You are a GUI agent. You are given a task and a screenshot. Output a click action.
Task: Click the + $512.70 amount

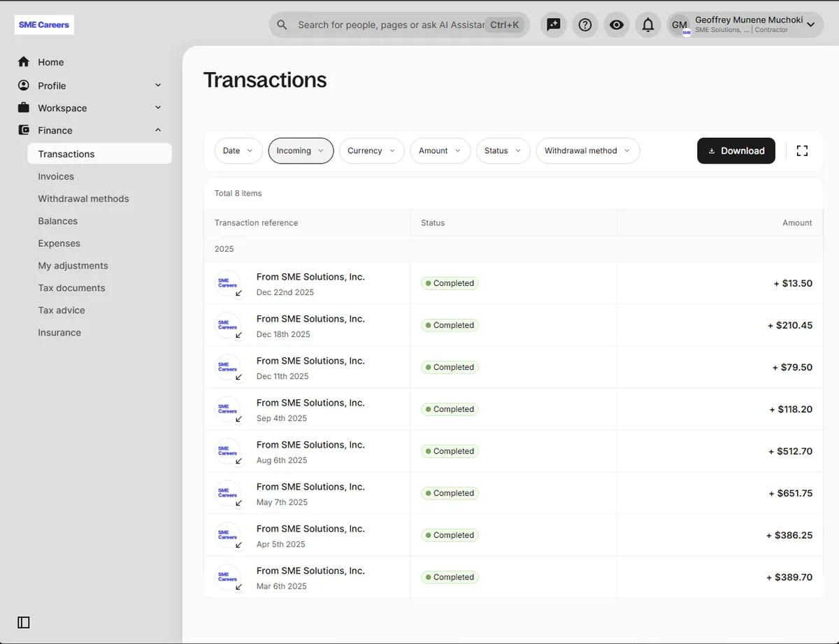(791, 451)
